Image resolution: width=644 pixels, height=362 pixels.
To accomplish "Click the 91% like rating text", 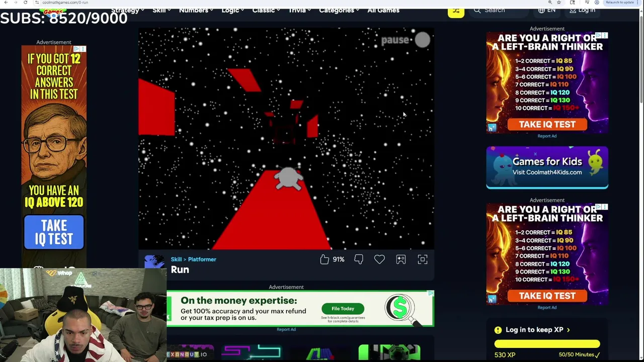I will click(x=339, y=259).
